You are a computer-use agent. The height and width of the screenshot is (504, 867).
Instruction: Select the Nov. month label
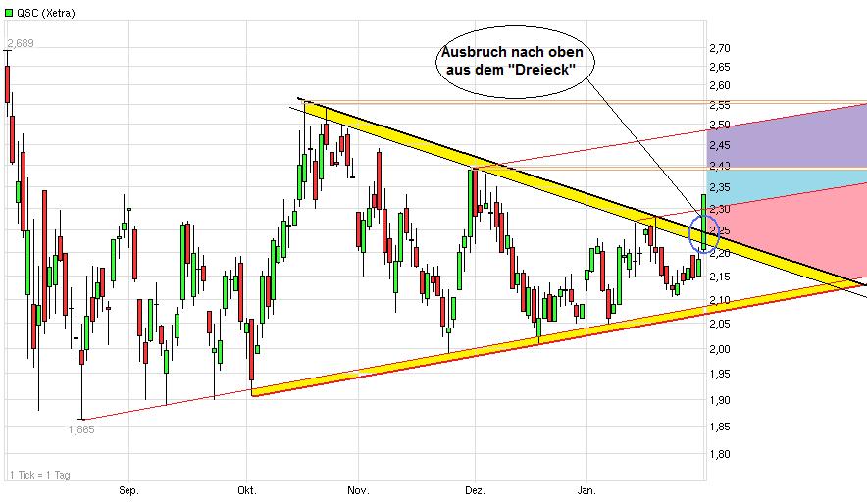[x=358, y=490]
